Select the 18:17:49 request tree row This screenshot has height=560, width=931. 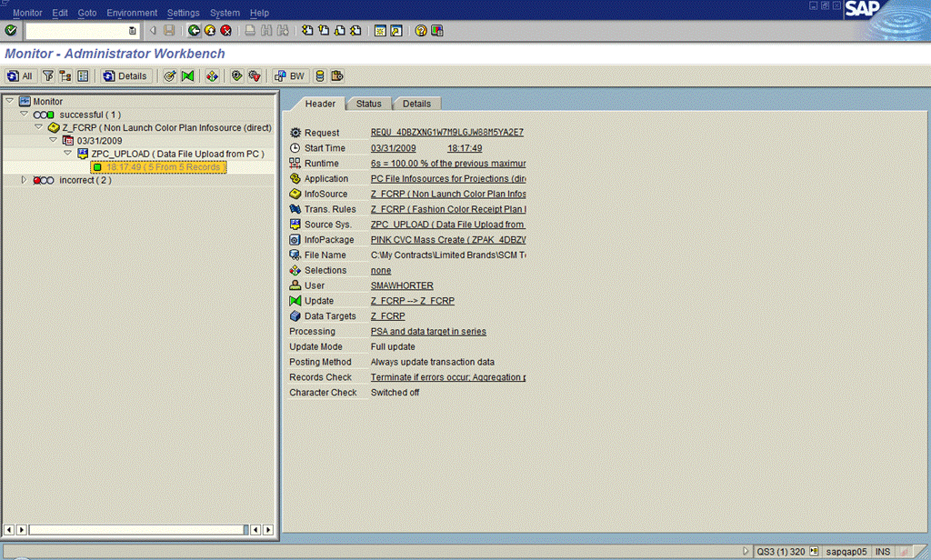pyautogui.click(x=158, y=167)
